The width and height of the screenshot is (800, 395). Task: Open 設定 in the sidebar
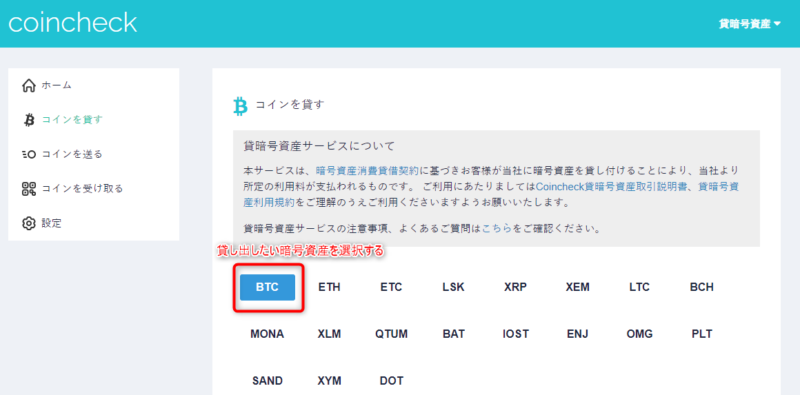(52, 223)
